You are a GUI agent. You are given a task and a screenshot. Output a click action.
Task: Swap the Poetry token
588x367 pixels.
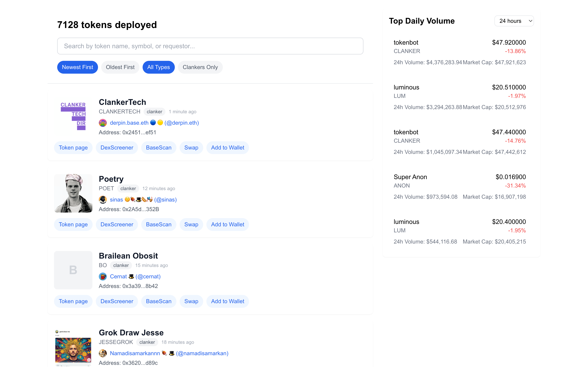[191, 225]
